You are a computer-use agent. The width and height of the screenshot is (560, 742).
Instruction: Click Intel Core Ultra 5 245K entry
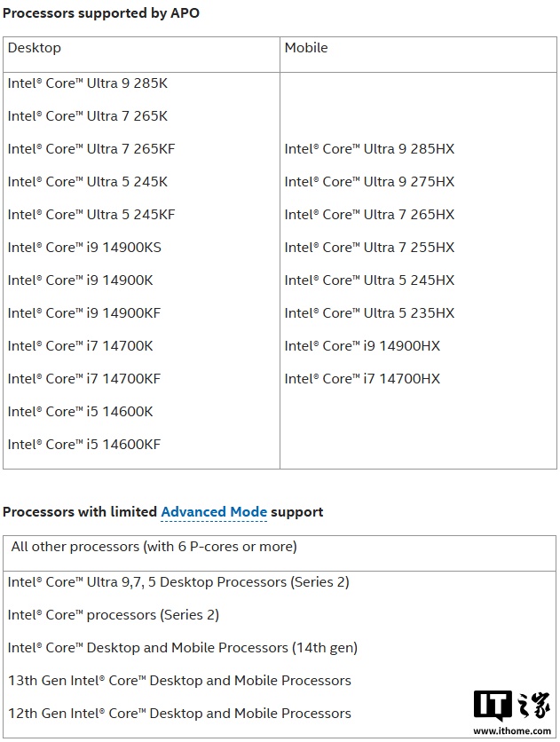88,182
